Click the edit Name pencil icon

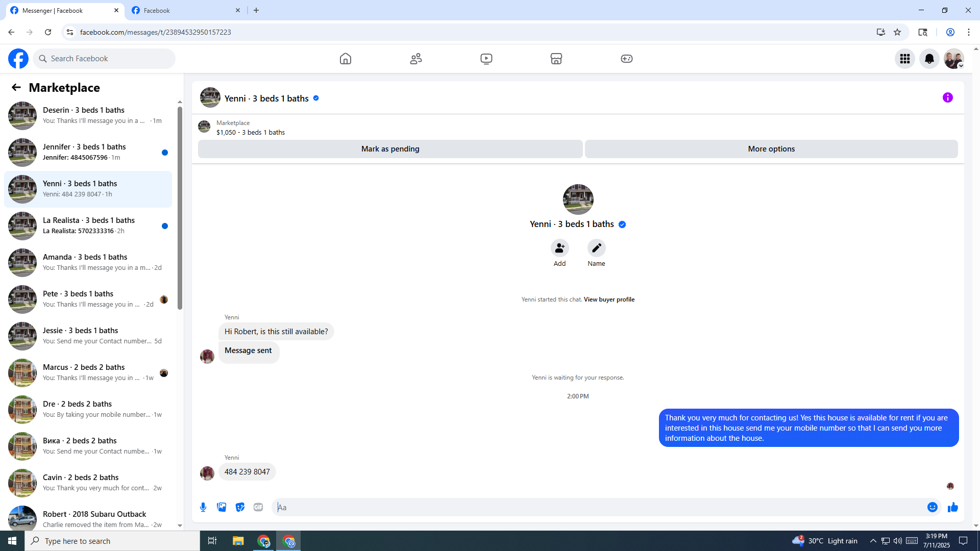pos(597,248)
